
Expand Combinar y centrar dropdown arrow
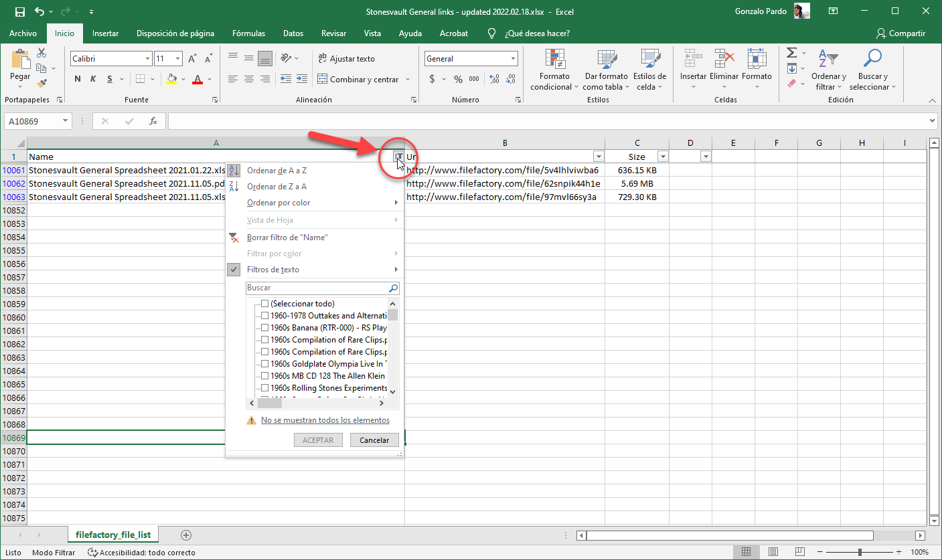(407, 79)
